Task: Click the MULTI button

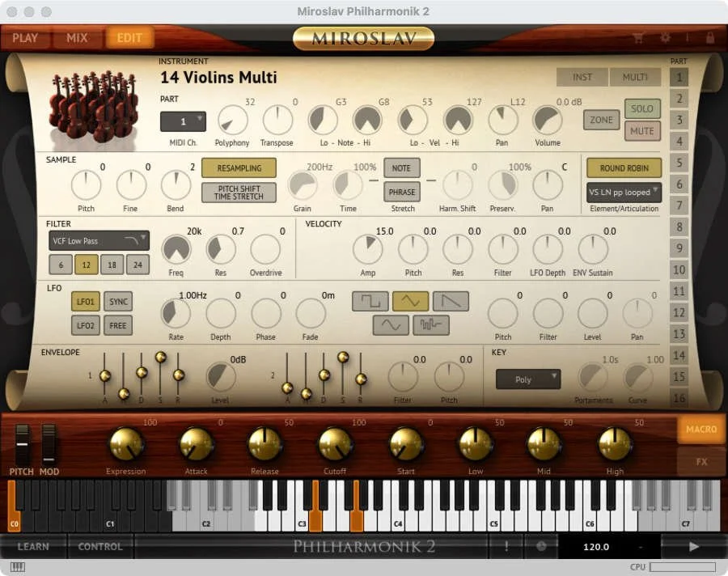Action: pyautogui.click(x=635, y=77)
